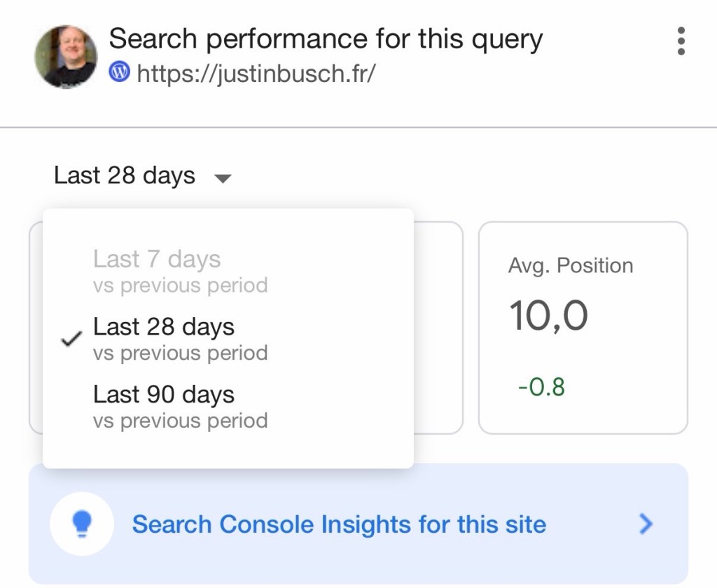Collapse the date range dropdown arrow
This screenshot has width=717, height=588.
[x=223, y=178]
